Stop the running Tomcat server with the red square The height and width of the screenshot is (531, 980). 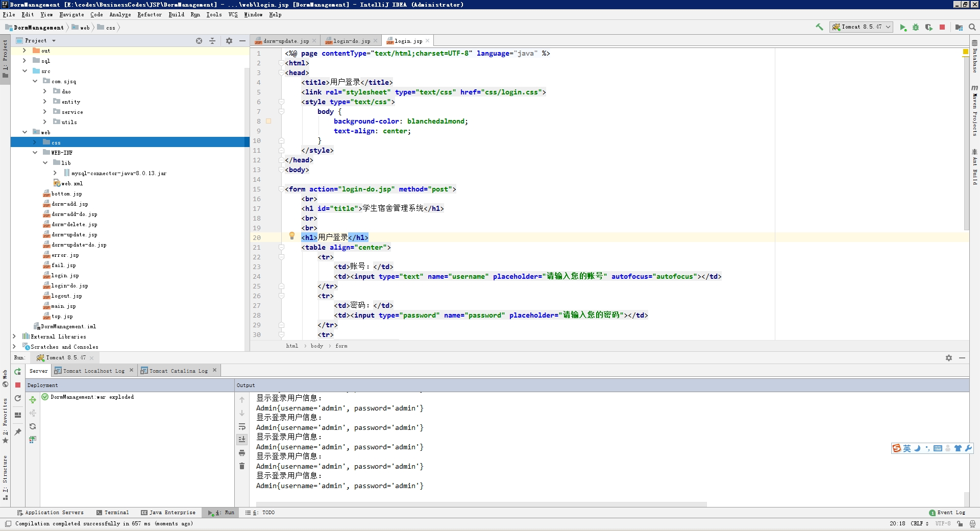tap(942, 27)
